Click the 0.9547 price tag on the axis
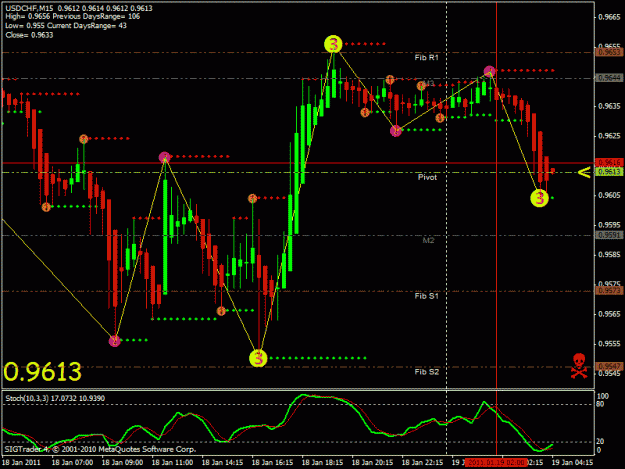 pos(609,366)
